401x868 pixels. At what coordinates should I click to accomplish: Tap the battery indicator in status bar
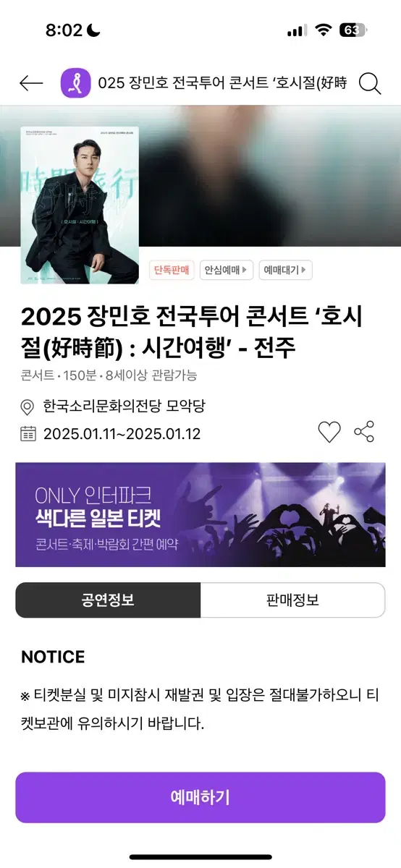pyautogui.click(x=353, y=30)
